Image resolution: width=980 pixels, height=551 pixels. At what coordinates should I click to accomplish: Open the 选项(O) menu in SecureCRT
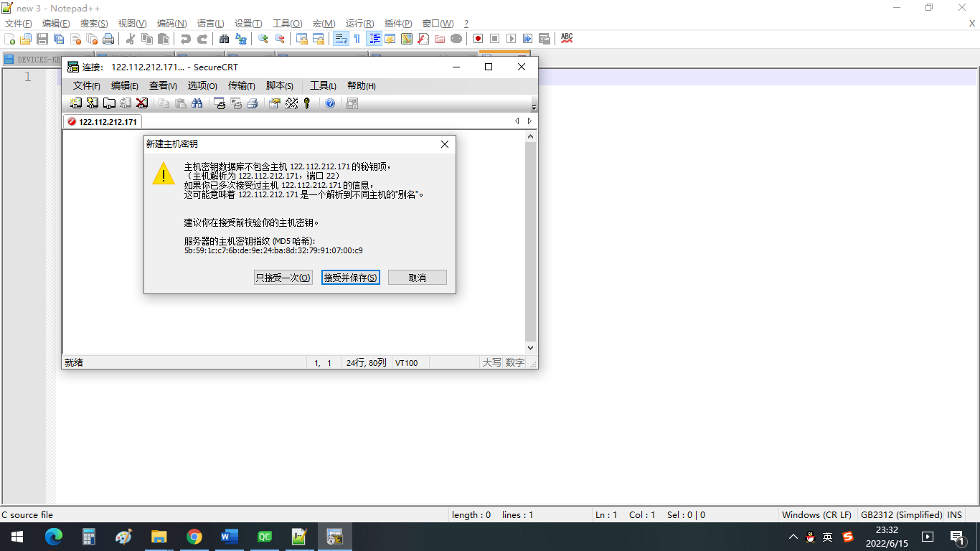point(202,86)
